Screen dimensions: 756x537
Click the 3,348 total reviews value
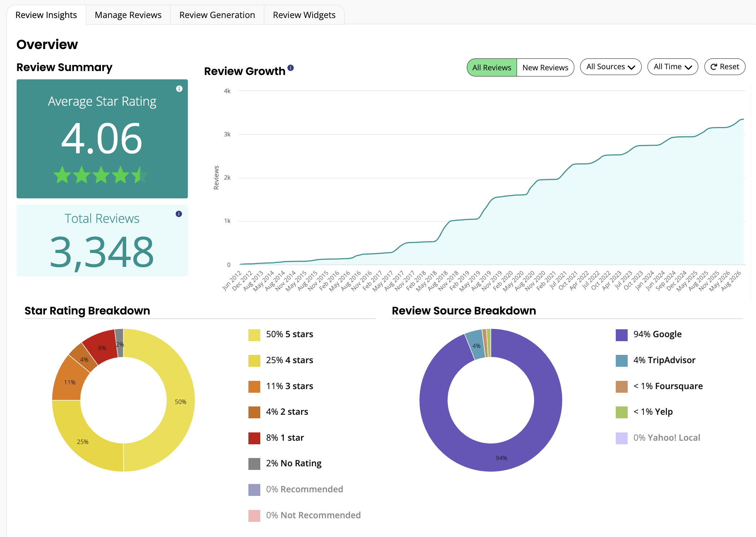point(102,252)
